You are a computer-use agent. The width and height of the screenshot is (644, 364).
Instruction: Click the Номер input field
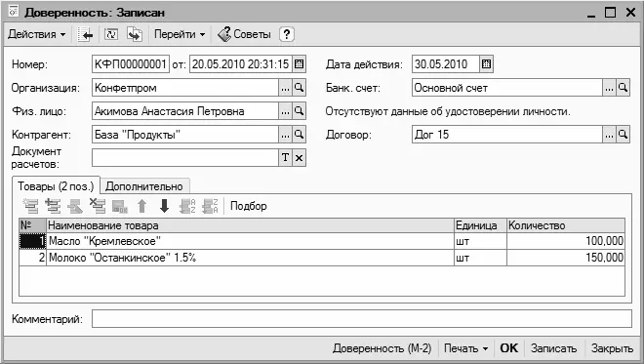coord(131,64)
